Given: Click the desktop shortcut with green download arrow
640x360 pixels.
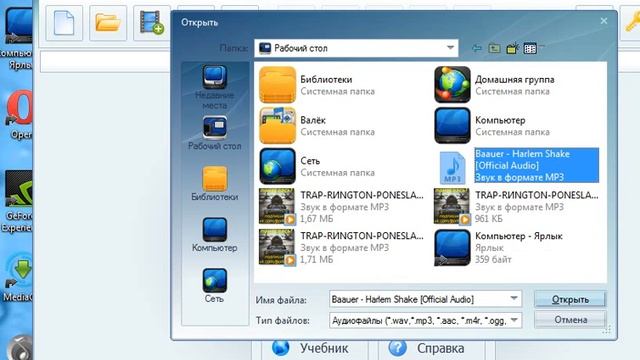Looking at the screenshot, I should pyautogui.click(x=19, y=278).
